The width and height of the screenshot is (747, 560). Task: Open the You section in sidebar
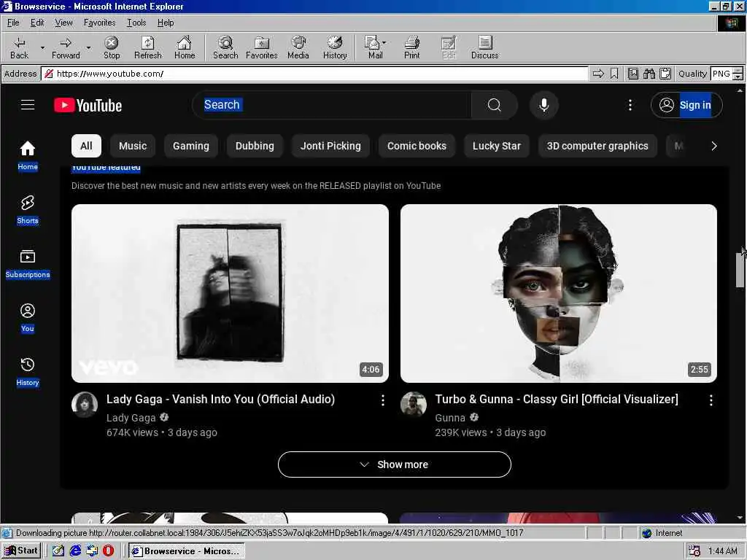click(x=28, y=318)
